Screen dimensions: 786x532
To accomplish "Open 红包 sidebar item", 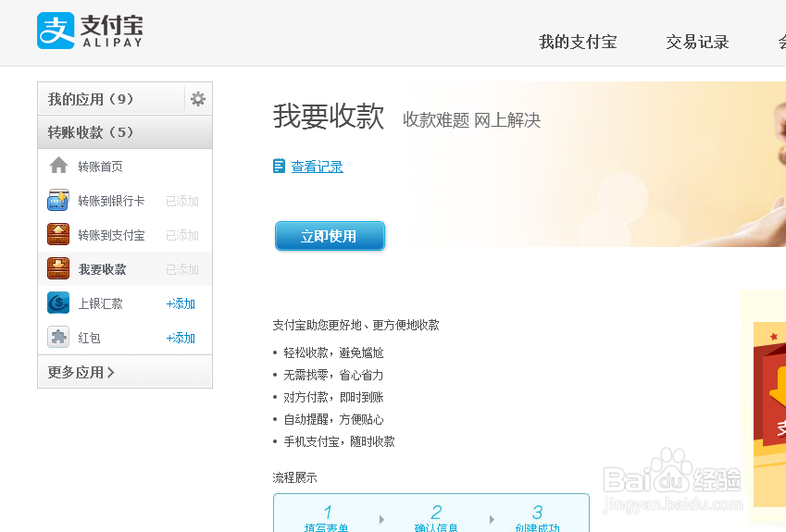I will pyautogui.click(x=89, y=338).
